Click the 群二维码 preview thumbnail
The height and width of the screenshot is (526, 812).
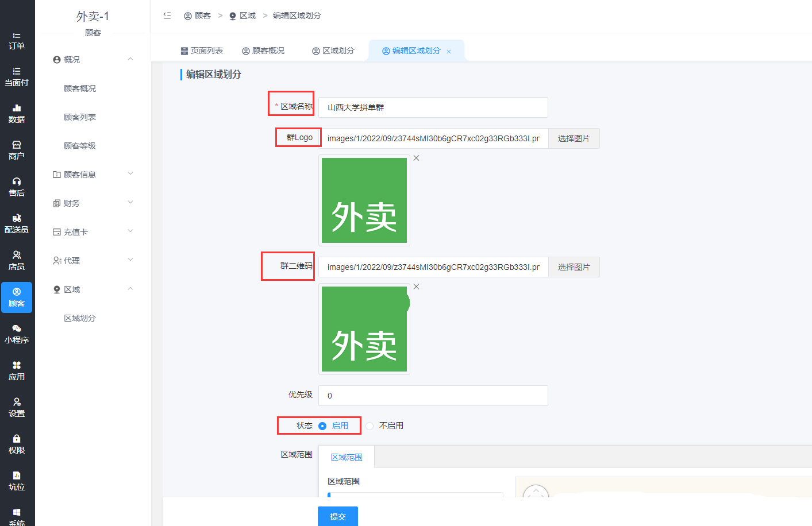coord(364,329)
